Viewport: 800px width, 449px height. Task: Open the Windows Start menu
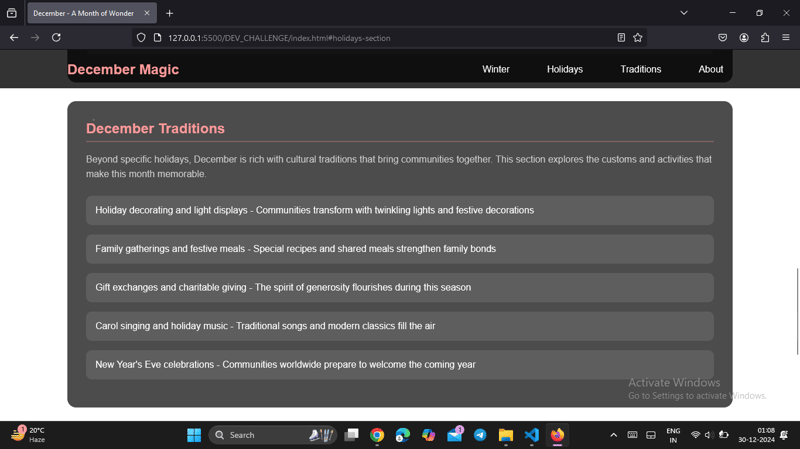[x=194, y=435]
